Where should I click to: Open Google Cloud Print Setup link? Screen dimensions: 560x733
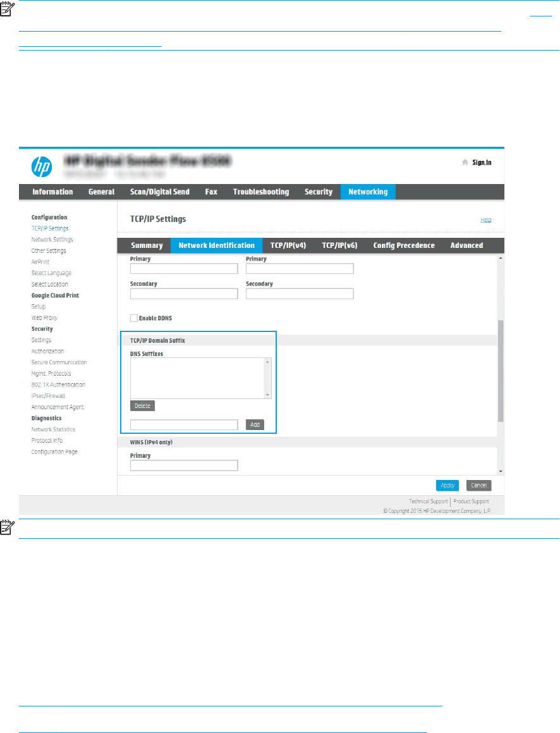tap(39, 307)
